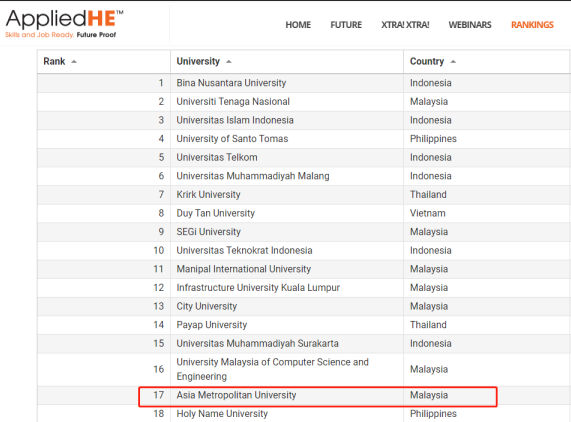Click Holy Name University entry

222,414
